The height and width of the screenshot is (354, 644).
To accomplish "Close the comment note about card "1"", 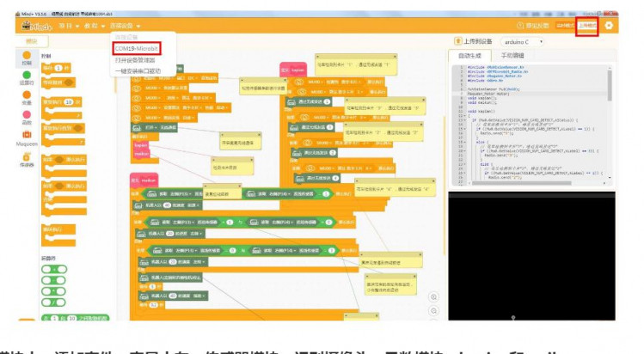I will click(x=395, y=57).
